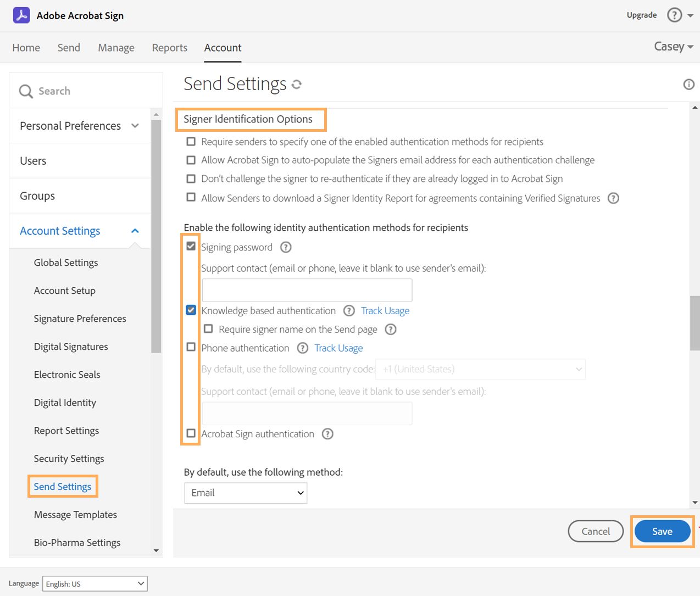Click main content scrollbar up arrow
This screenshot has height=596, width=700.
click(695, 108)
